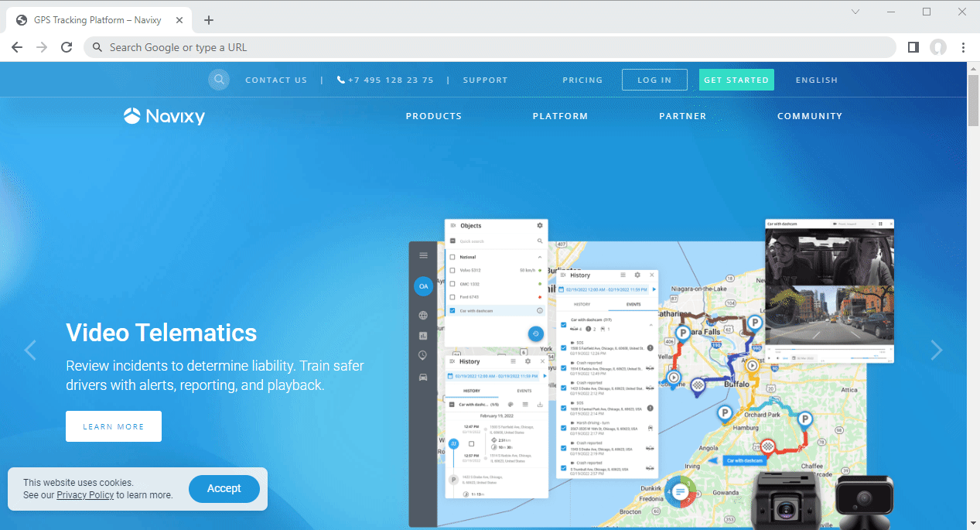This screenshot has height=530, width=980.
Task: Open the camera selector dropdown in dashcam video window
Action: (852, 224)
